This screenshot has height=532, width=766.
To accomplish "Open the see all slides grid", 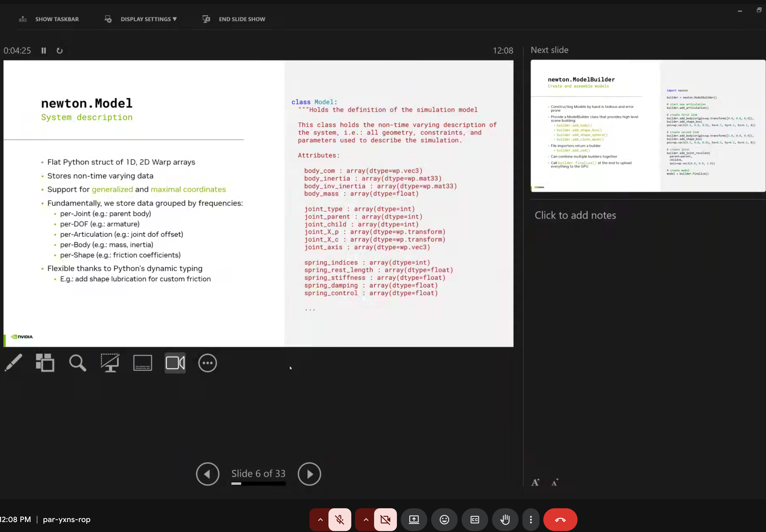I will coord(45,363).
